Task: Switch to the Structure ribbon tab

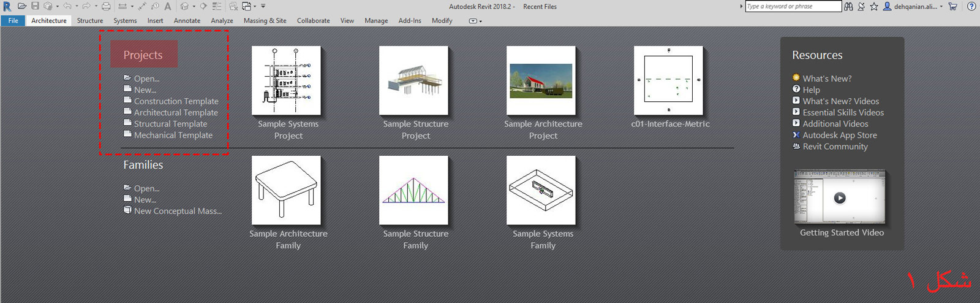Action: coord(90,21)
